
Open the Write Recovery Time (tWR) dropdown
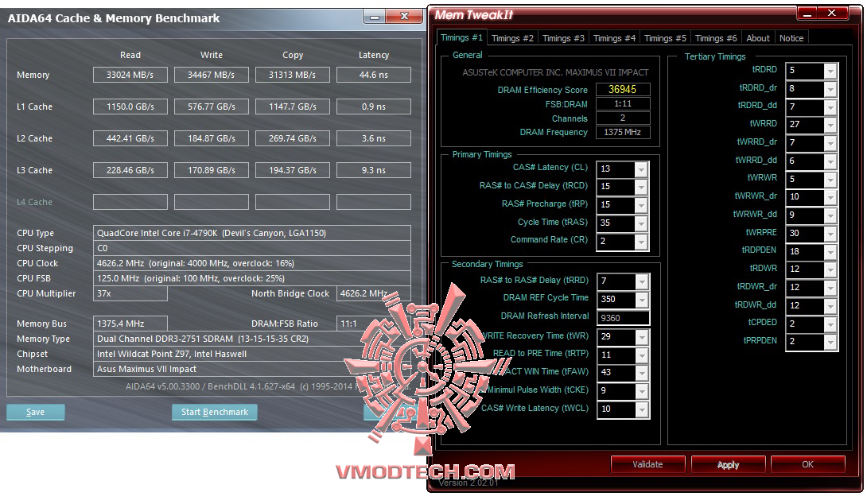pos(641,336)
